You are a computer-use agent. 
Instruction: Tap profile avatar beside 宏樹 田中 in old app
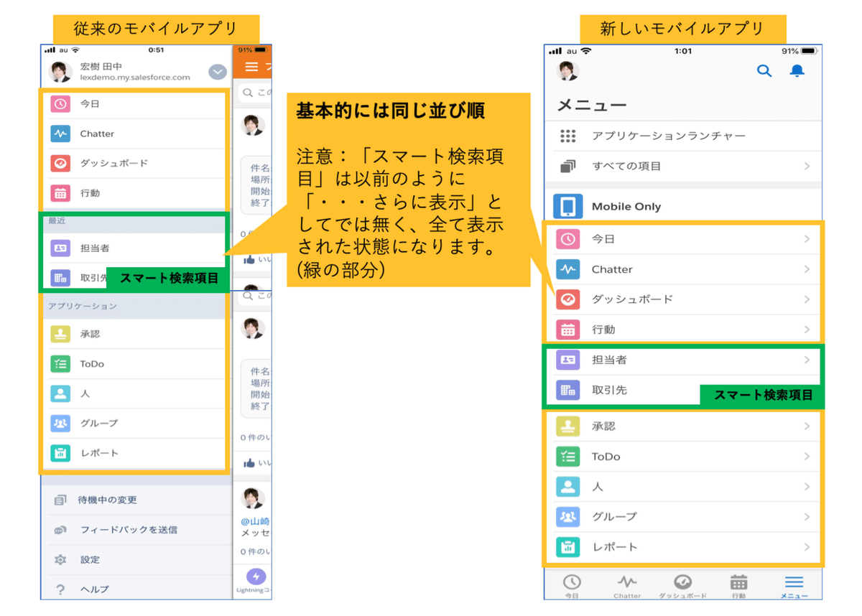click(x=60, y=72)
